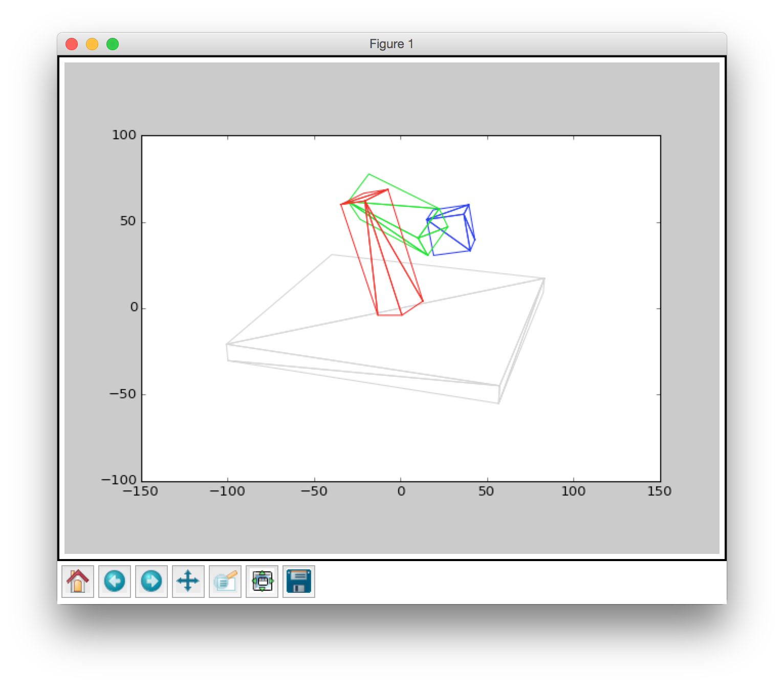This screenshot has height=686, width=784.
Task: Go back to the previous view
Action: pyautogui.click(x=115, y=582)
